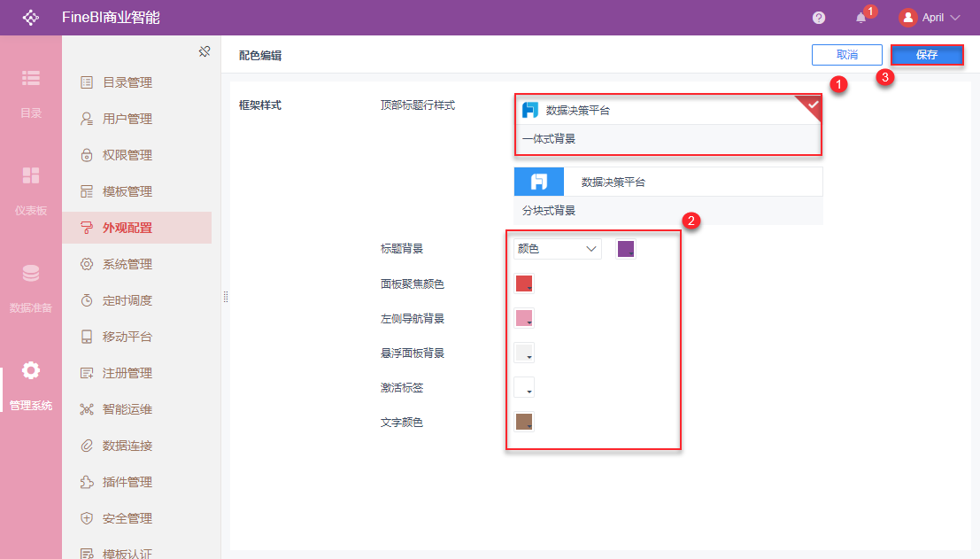Click the 框架样式 section label
The image size is (980, 559).
[x=260, y=105]
